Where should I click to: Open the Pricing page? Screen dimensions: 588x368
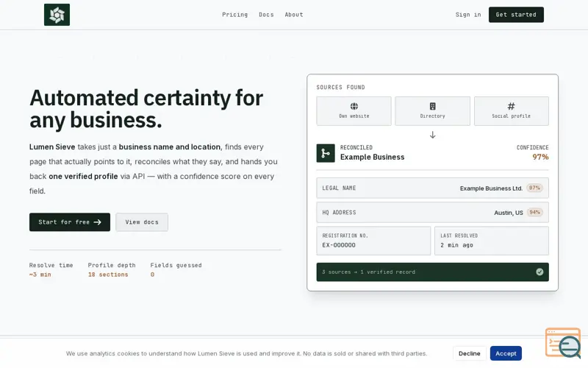click(234, 15)
